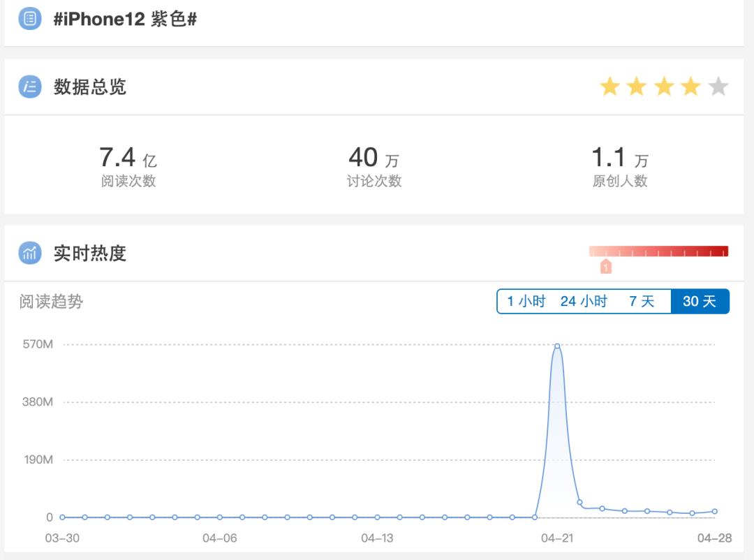Viewport: 754px width, 560px height.
Task: Click the last data point at 04-28
Action: (x=714, y=511)
